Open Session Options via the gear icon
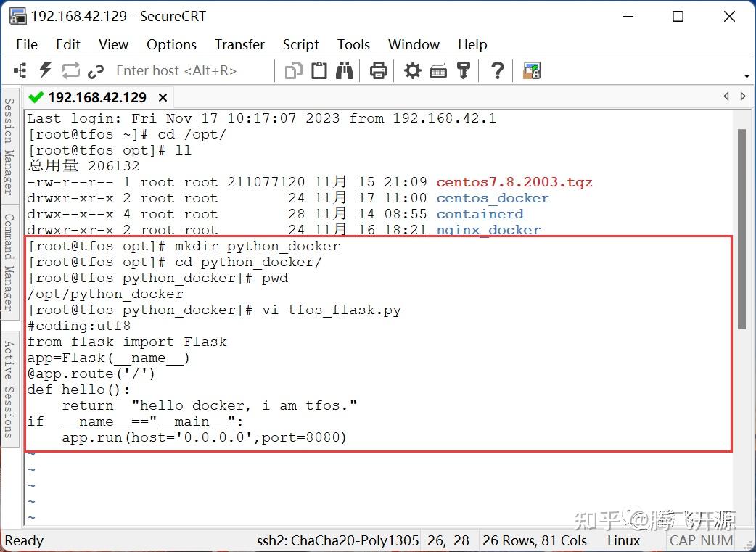 point(411,70)
